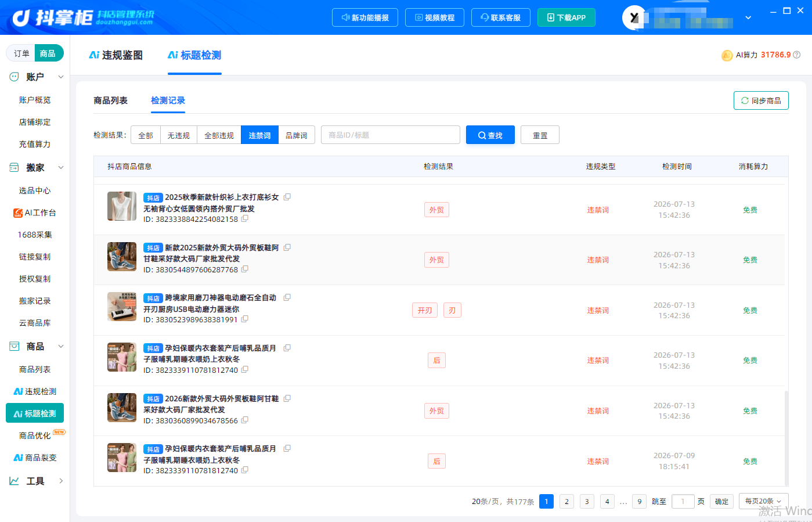Collapse the 搬家 sidebar section
This screenshot has width=812, height=522.
[61, 167]
